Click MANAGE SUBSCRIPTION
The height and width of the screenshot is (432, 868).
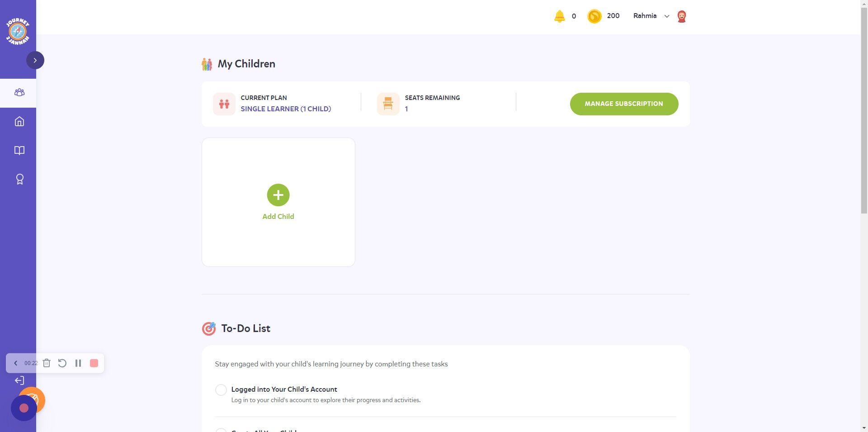pyautogui.click(x=624, y=104)
